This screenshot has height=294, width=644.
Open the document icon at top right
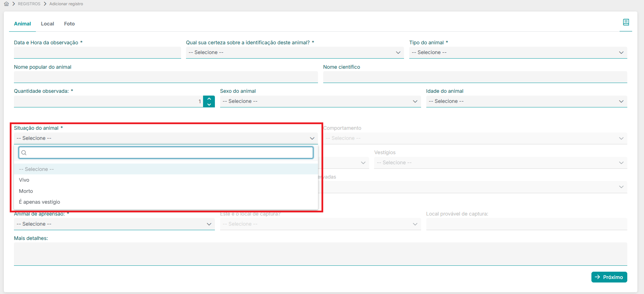[626, 22]
